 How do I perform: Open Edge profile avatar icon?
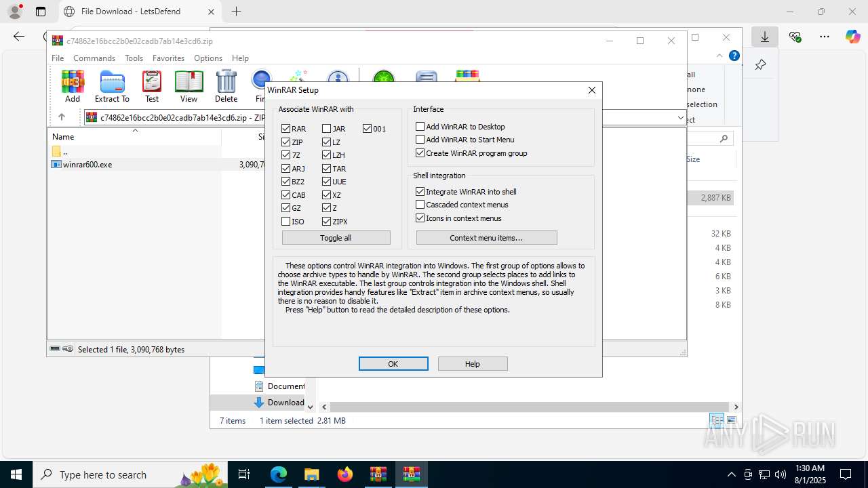[15, 11]
